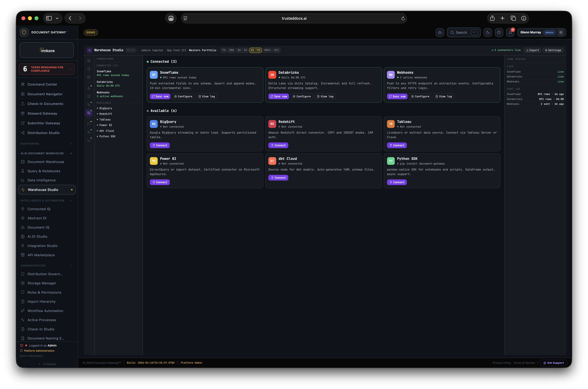Click the grid overview icon in Studio rail

point(89,61)
